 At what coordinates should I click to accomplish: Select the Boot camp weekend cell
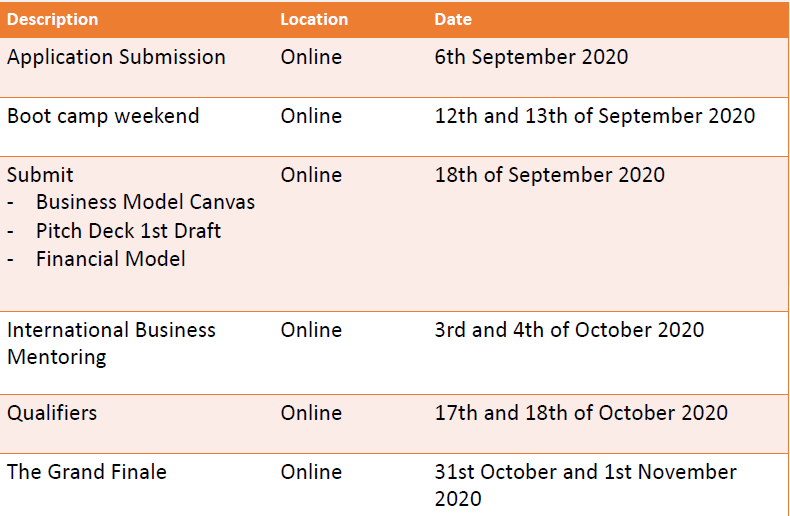tap(103, 116)
